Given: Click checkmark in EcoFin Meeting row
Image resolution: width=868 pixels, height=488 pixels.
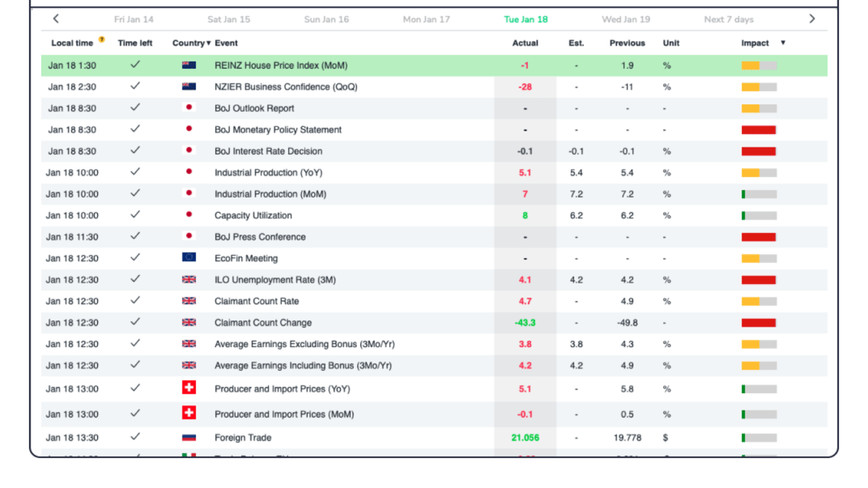Looking at the screenshot, I should point(135,257).
